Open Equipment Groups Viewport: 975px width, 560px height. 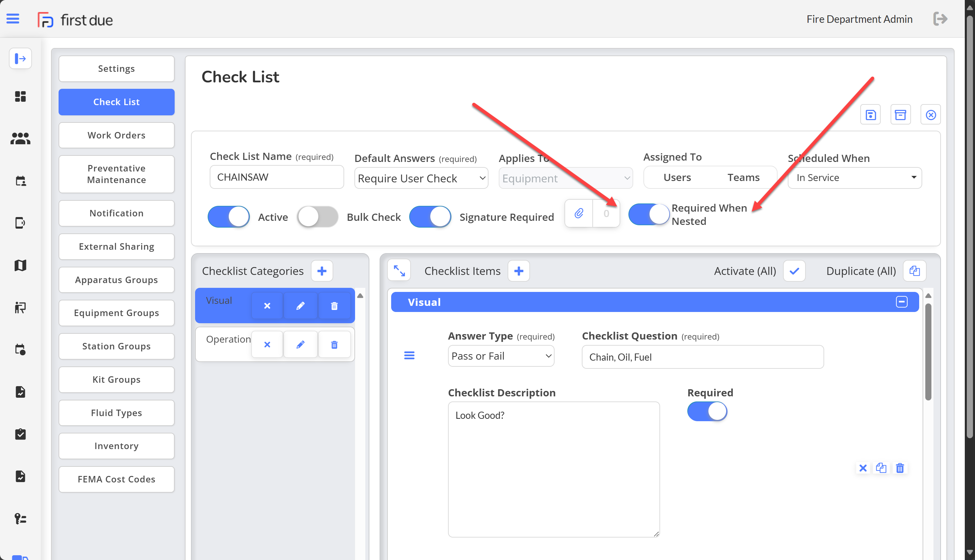point(116,313)
